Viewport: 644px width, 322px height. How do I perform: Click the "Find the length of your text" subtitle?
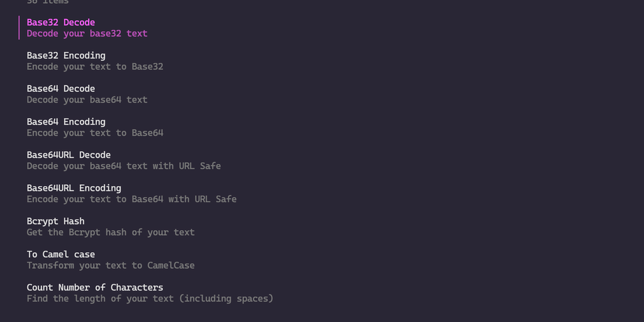[150, 299]
